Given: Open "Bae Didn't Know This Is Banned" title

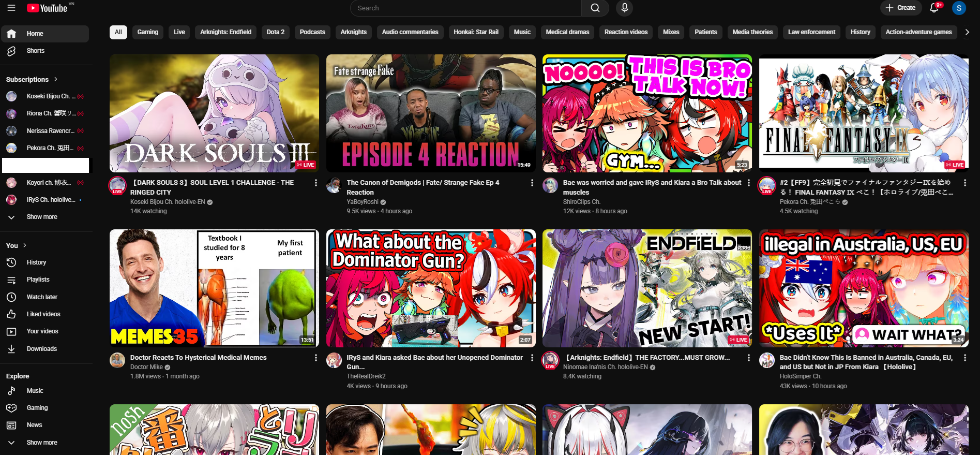Looking at the screenshot, I should click(866, 362).
